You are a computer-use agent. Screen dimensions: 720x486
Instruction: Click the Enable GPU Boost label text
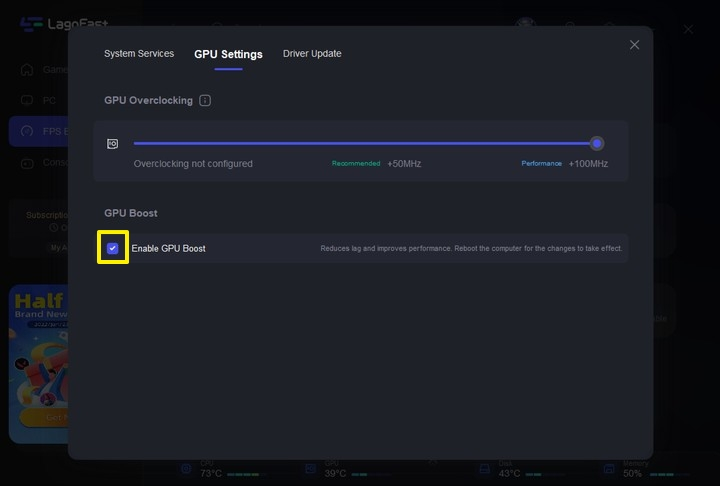click(168, 248)
